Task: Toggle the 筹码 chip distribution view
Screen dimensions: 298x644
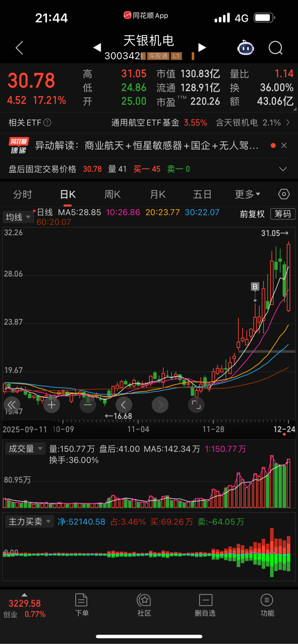Action: [283, 214]
